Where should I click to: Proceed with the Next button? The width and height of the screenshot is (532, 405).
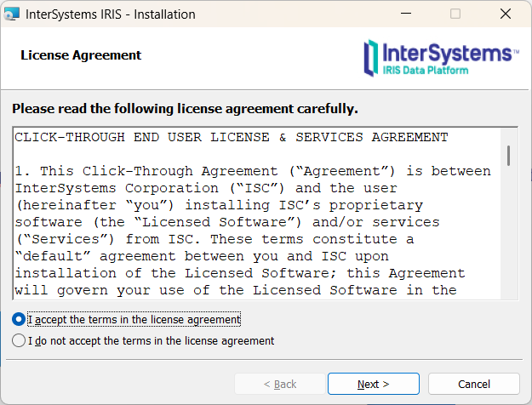(373, 385)
